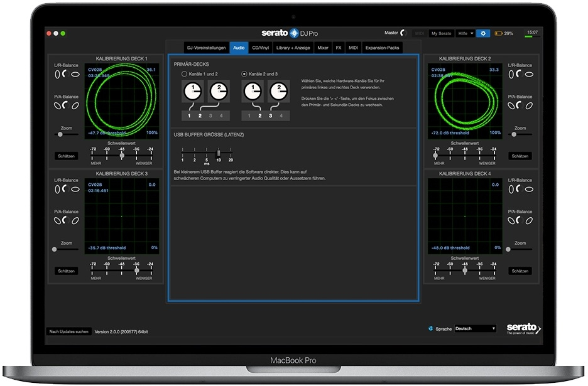Click Schätzen for Kalibrierung Deck 4
Screen dimensions: 588x386
click(x=520, y=271)
